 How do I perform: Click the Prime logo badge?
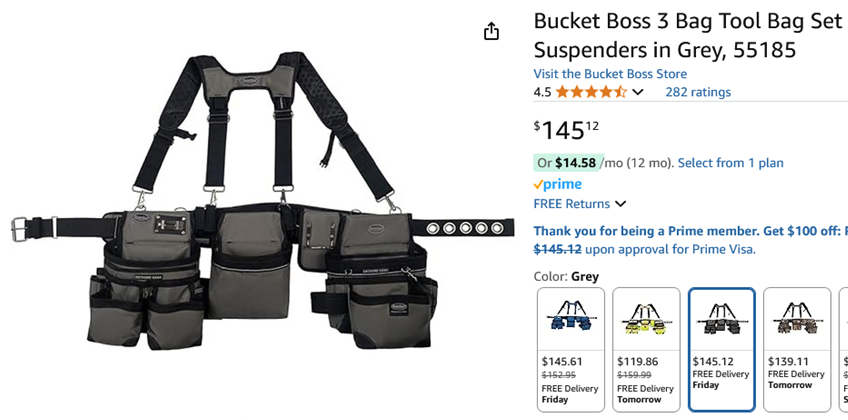point(558,184)
